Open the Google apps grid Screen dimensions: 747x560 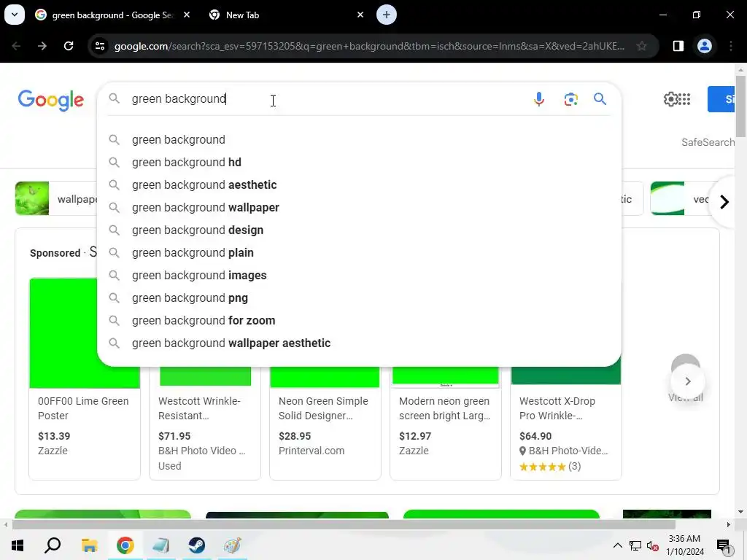tap(684, 99)
